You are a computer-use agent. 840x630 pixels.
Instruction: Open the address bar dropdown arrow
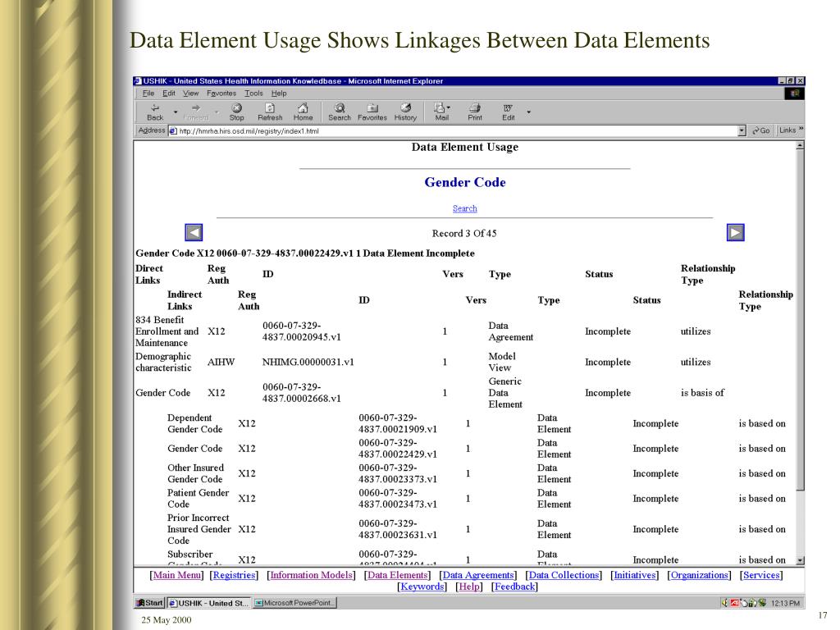pos(742,130)
